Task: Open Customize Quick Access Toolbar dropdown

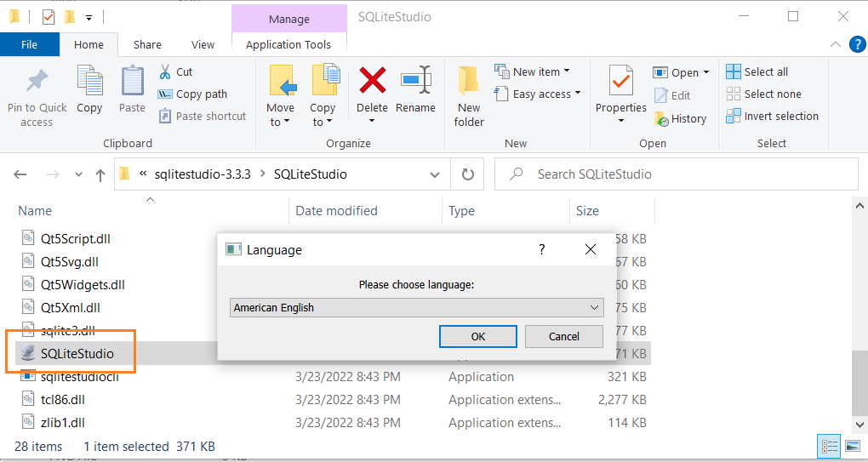Action: [89, 18]
